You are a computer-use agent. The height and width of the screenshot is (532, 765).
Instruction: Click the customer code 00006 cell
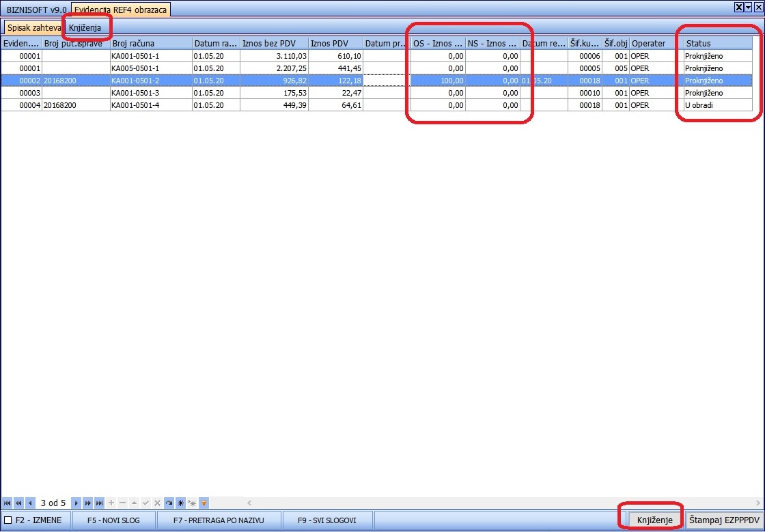[585, 56]
